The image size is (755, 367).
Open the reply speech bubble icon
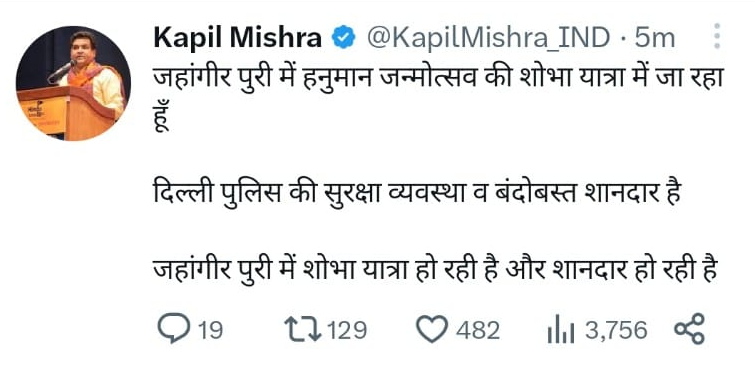[174, 328]
